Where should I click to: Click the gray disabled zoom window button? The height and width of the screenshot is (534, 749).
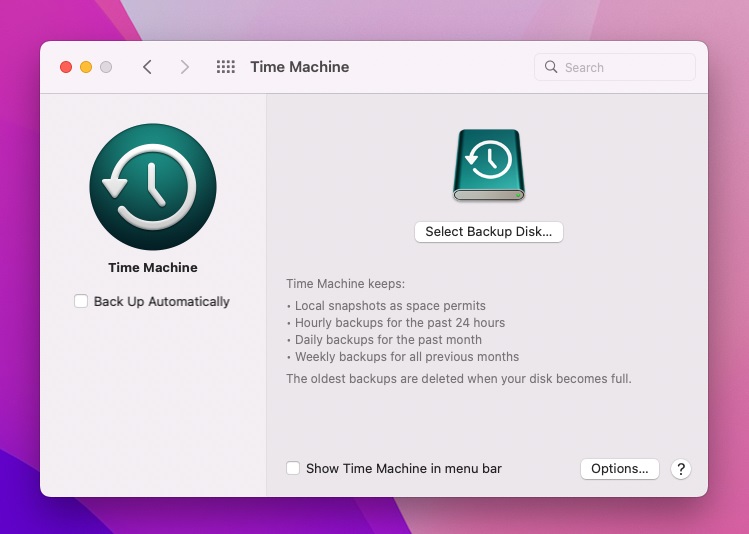[x=106, y=67]
